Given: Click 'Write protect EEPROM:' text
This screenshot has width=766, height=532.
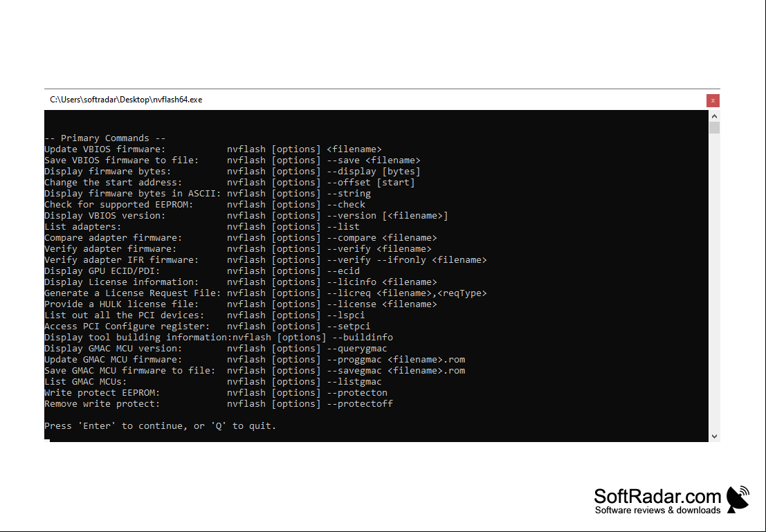Looking at the screenshot, I should (x=102, y=393).
